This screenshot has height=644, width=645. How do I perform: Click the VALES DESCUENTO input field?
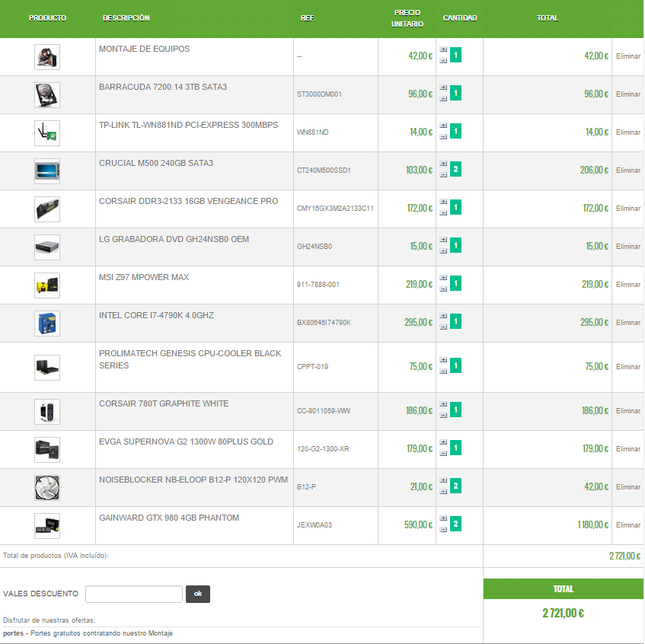coord(134,594)
